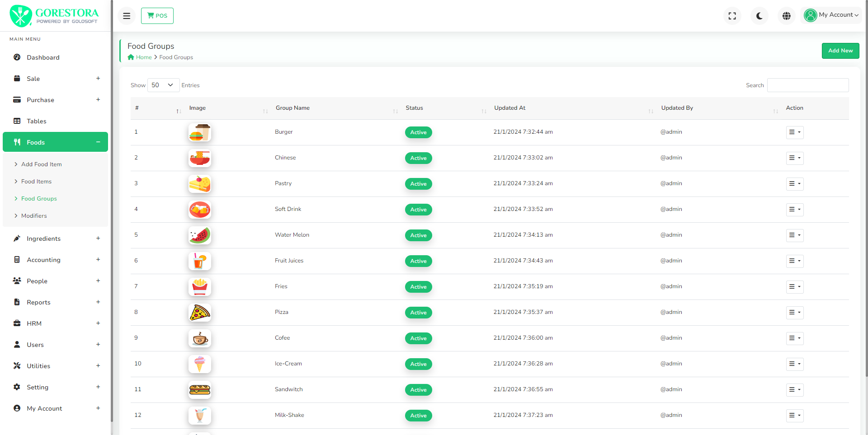Click the Milk-Shake group image
This screenshot has width=868, height=435.
[x=200, y=416]
